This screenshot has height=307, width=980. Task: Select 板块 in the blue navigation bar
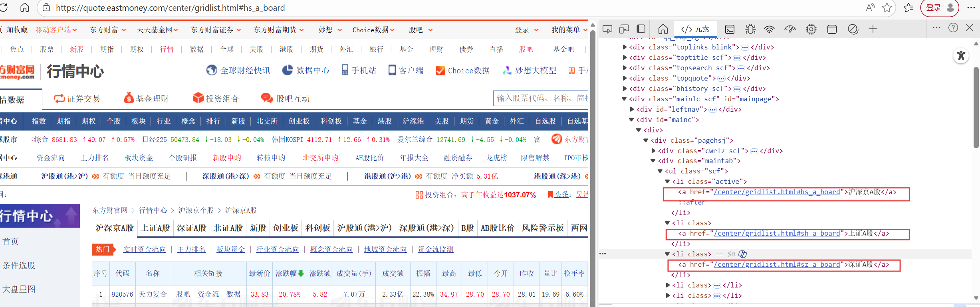(139, 121)
